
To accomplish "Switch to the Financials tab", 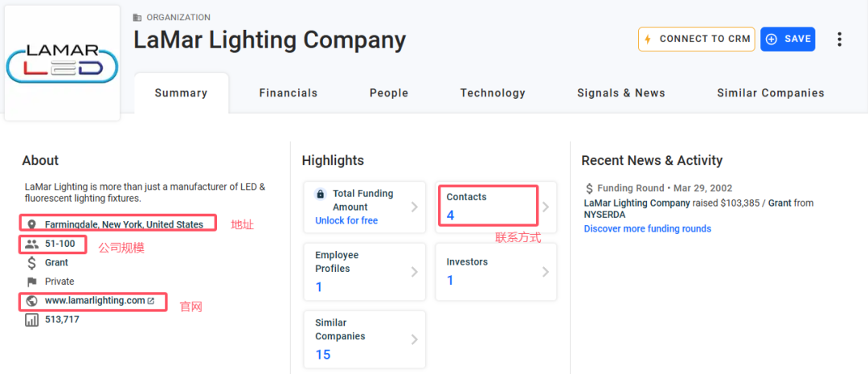I will [289, 93].
